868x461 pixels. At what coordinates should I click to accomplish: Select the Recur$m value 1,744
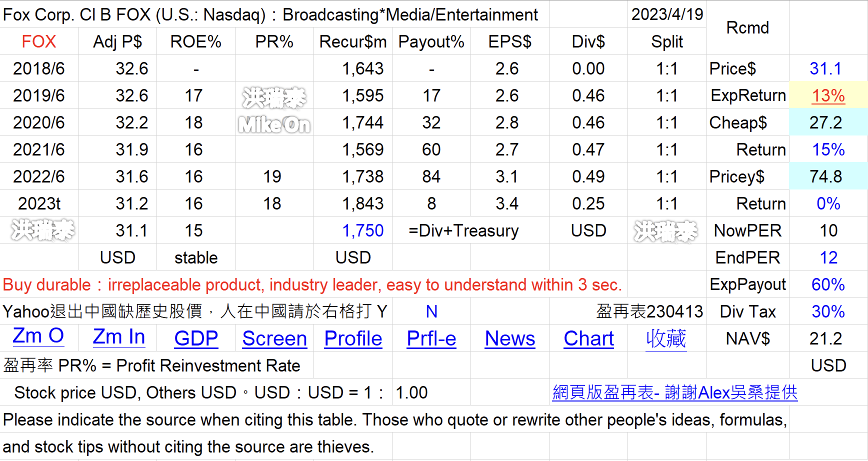(363, 122)
